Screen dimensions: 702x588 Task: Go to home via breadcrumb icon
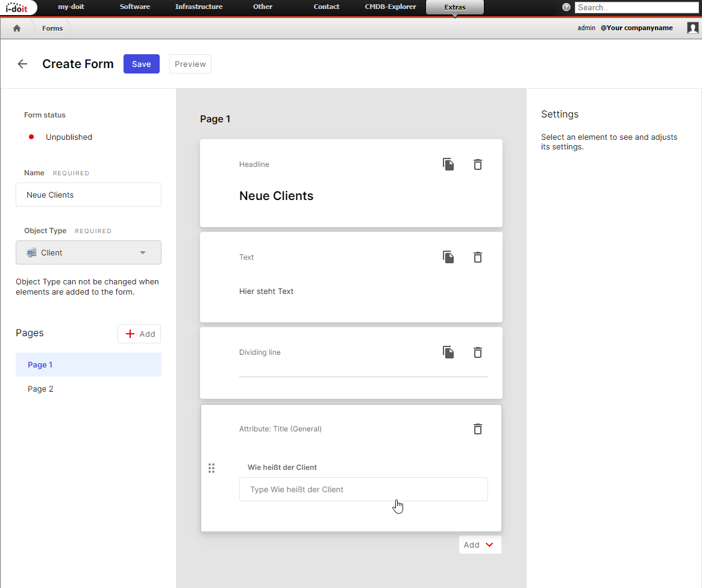pyautogui.click(x=17, y=28)
